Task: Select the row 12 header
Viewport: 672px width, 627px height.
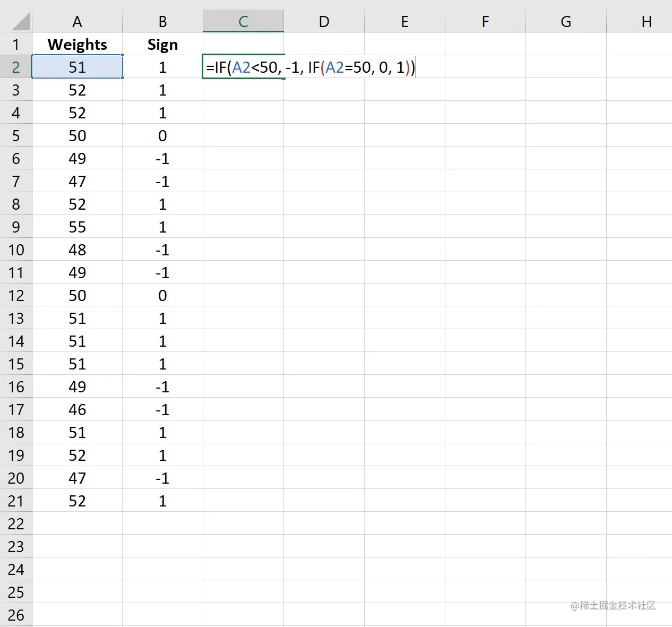Action: click(x=16, y=295)
